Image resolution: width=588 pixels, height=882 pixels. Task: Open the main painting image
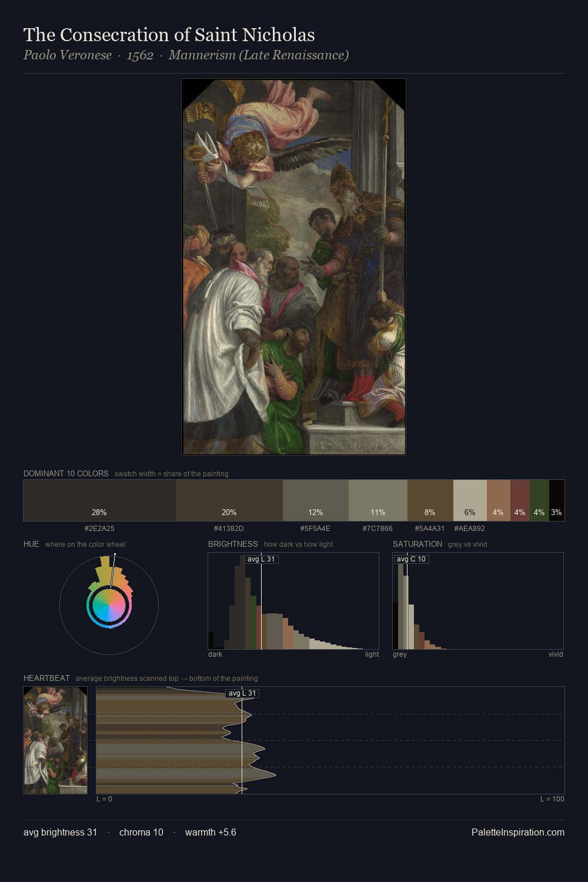(x=293, y=267)
